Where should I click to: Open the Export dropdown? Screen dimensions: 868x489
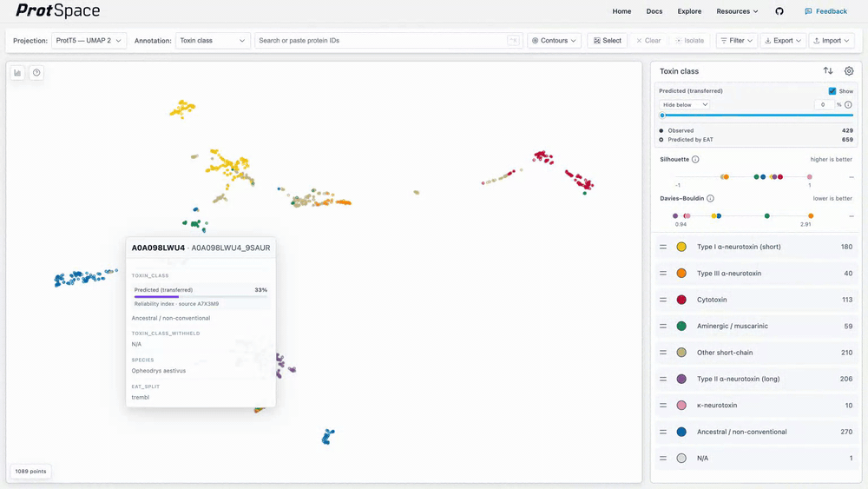(x=783, y=41)
